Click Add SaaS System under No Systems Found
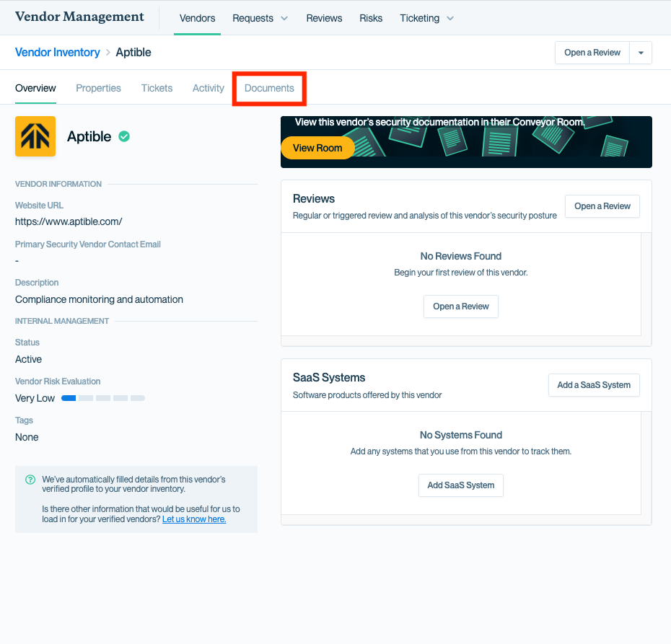 point(461,485)
